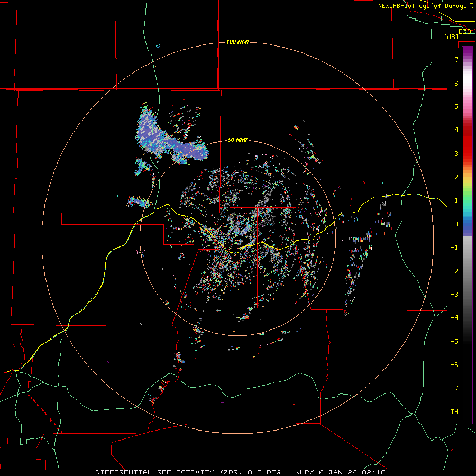This screenshot has height=476, width=476.
Task: Click the -3 dB value on the color scale
Action: [454, 294]
